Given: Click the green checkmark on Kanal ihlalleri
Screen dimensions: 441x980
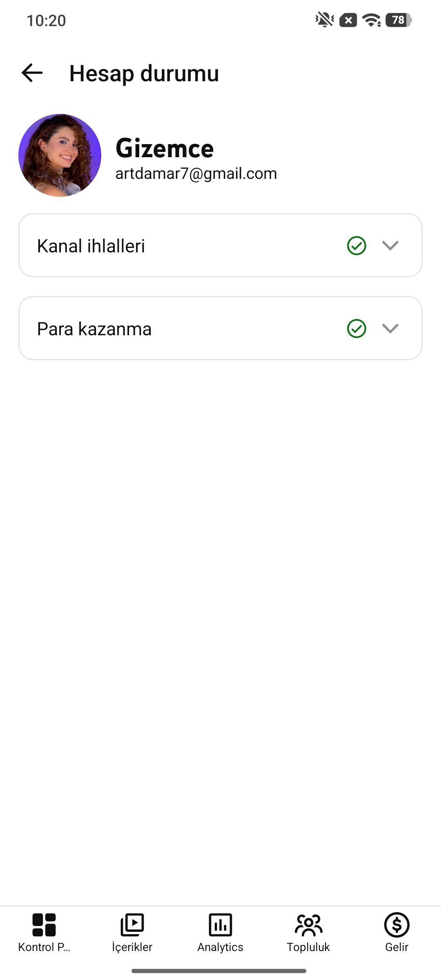Looking at the screenshot, I should [x=356, y=245].
